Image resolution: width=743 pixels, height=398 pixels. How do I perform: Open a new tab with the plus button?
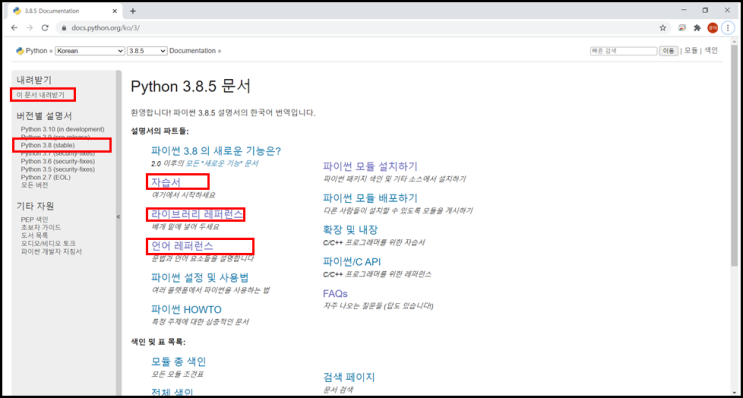pos(133,11)
